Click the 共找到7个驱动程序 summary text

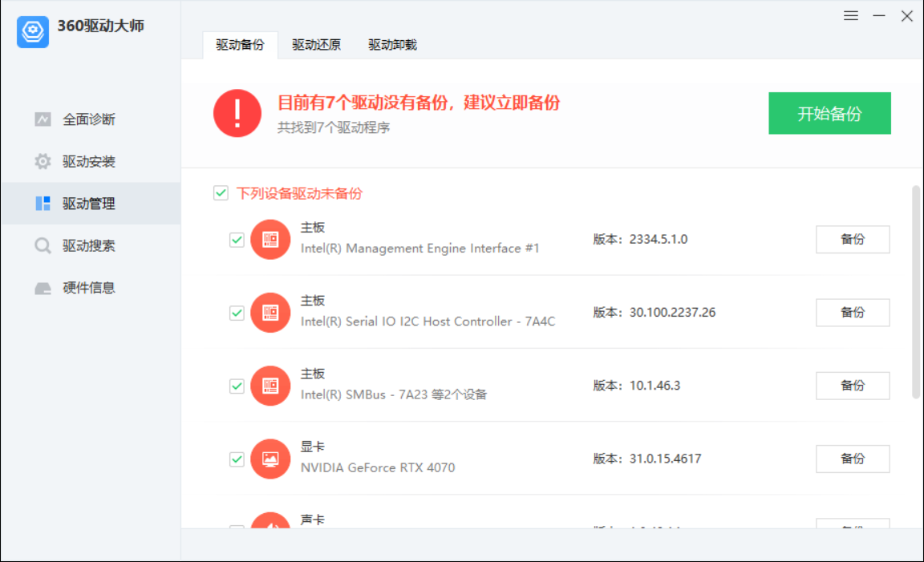tap(334, 127)
